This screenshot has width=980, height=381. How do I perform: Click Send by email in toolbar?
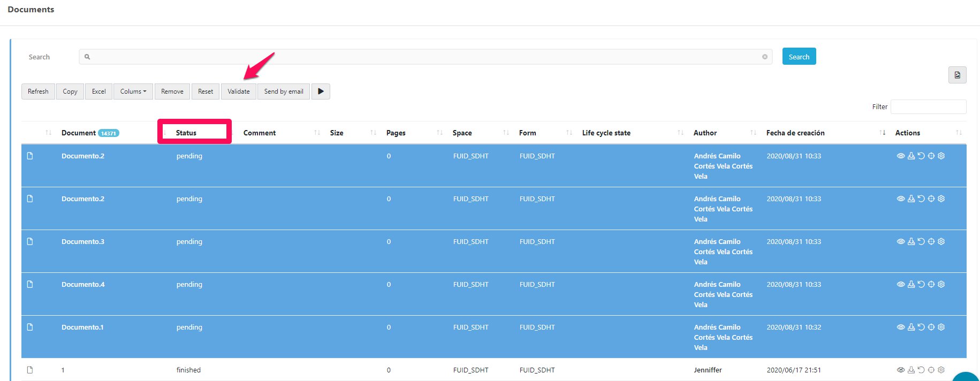click(283, 92)
